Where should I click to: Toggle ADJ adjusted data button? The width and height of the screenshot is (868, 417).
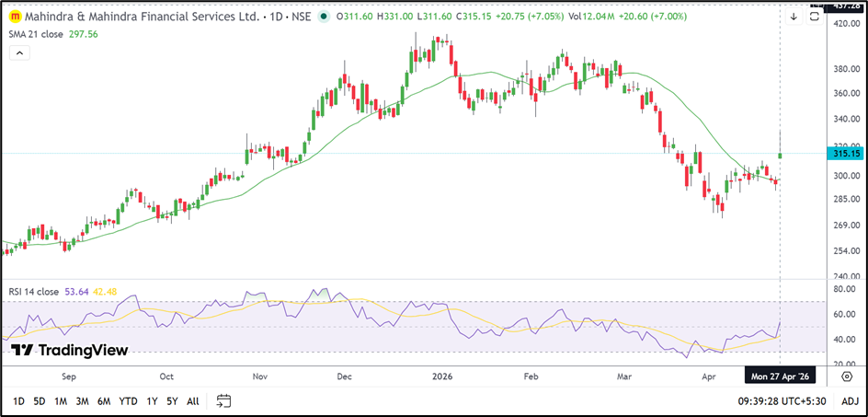[850, 400]
